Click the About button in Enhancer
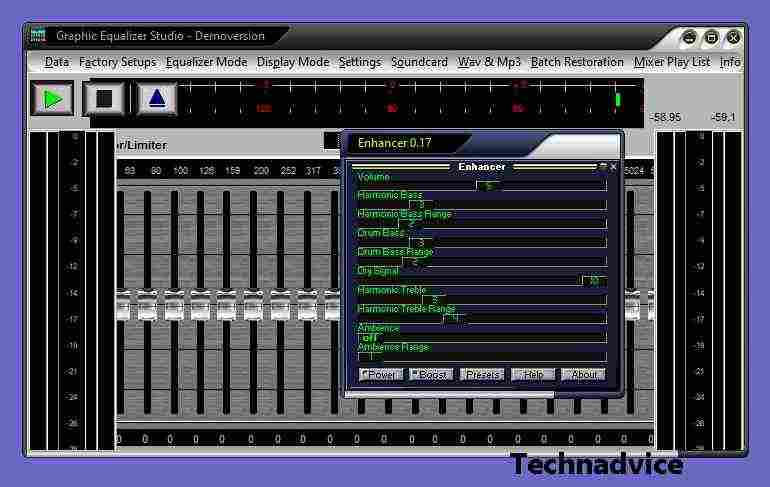 pyautogui.click(x=583, y=375)
